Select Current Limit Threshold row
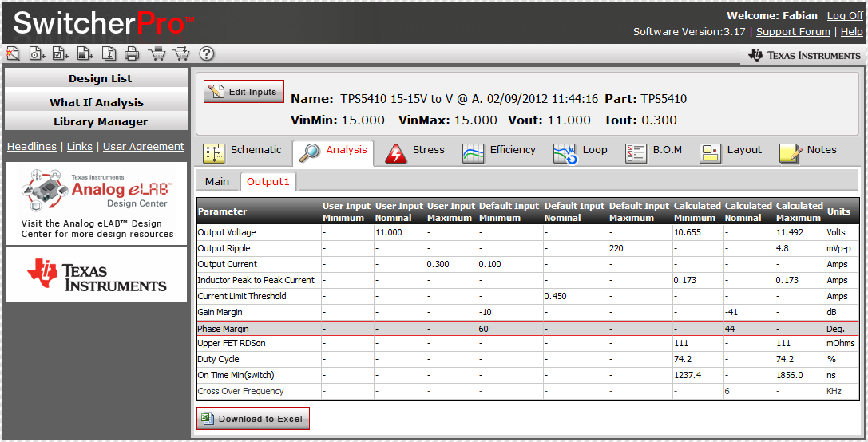The height and width of the screenshot is (442, 868). coord(528,296)
